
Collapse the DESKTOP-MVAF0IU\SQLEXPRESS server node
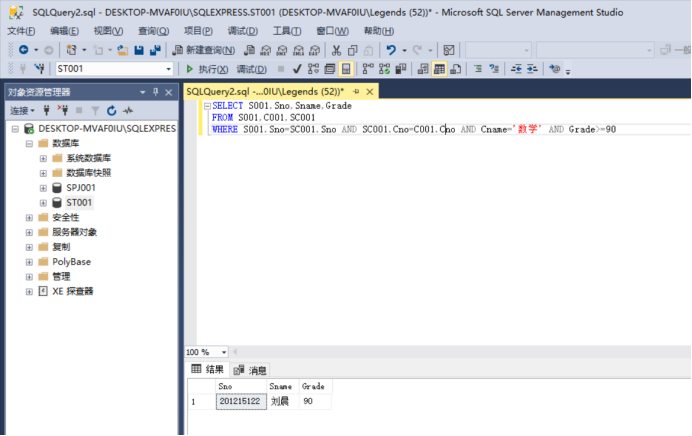tap(15, 129)
